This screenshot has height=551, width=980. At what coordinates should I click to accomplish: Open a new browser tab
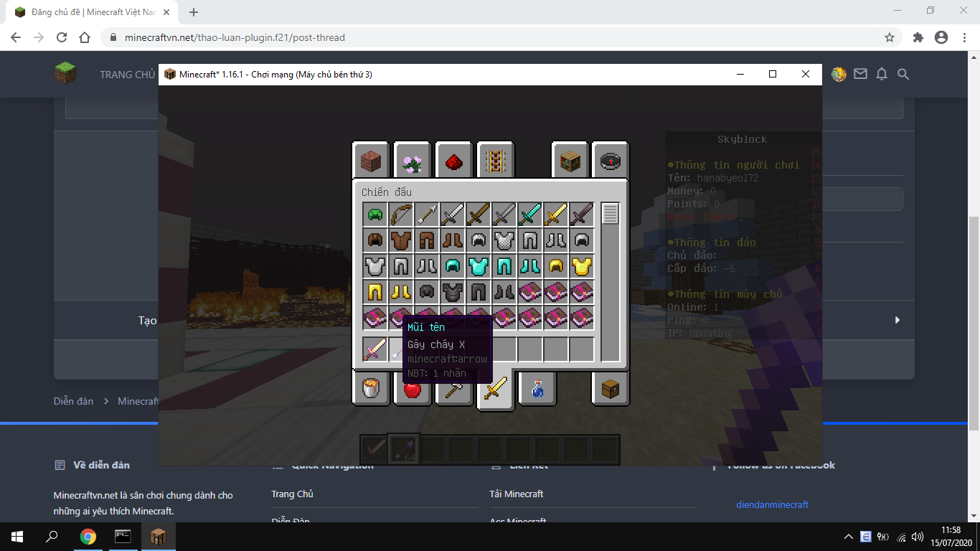(194, 12)
